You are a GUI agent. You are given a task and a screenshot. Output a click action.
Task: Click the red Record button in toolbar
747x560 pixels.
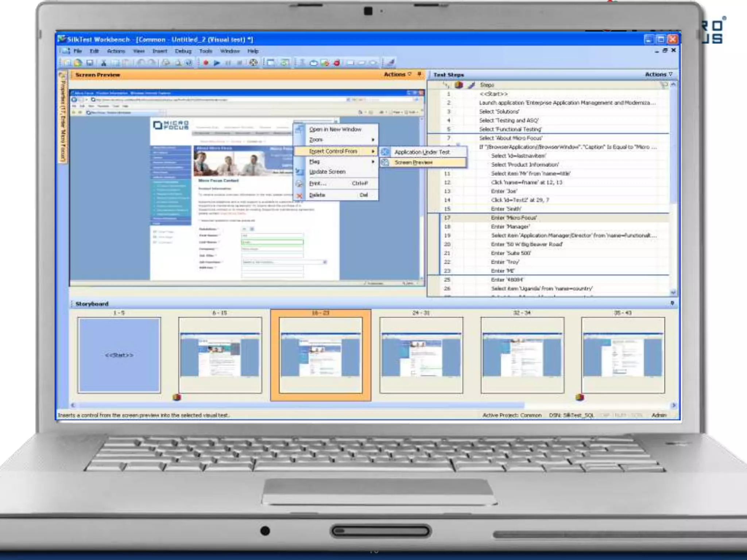[x=206, y=63]
